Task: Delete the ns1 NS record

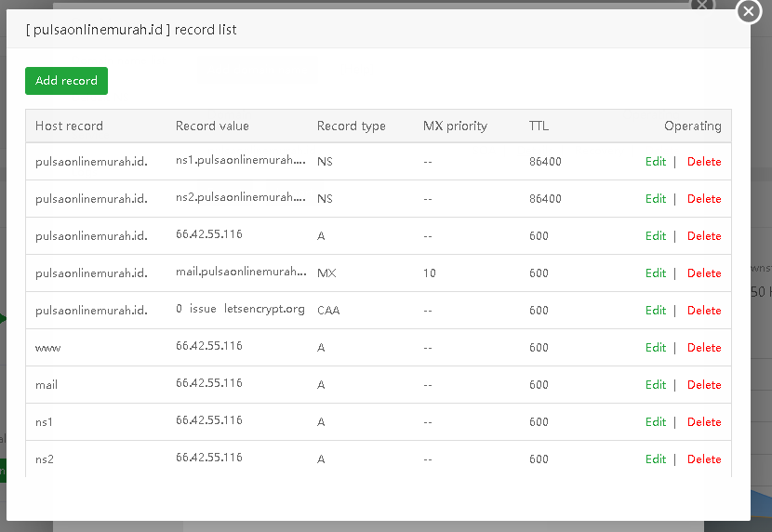Action: coord(704,162)
